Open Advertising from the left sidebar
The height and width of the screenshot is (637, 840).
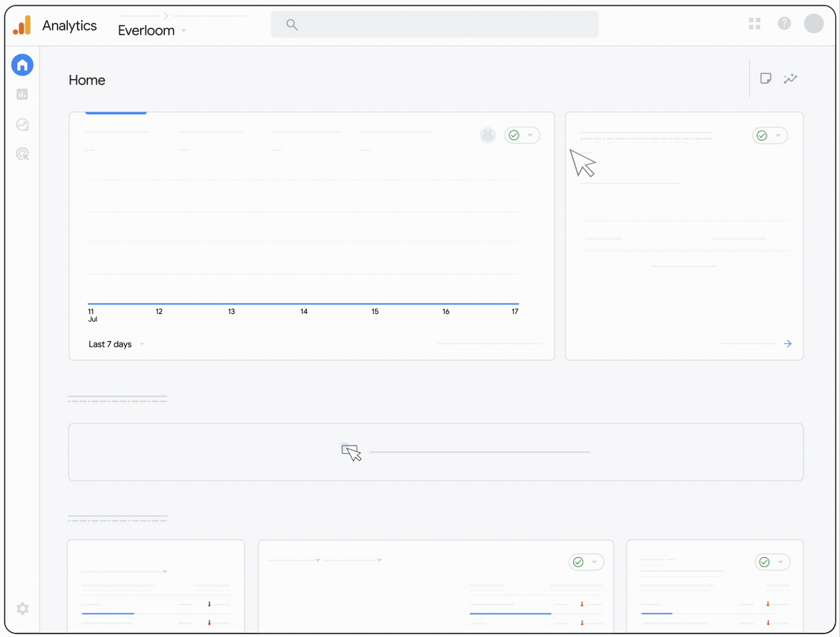coord(22,154)
